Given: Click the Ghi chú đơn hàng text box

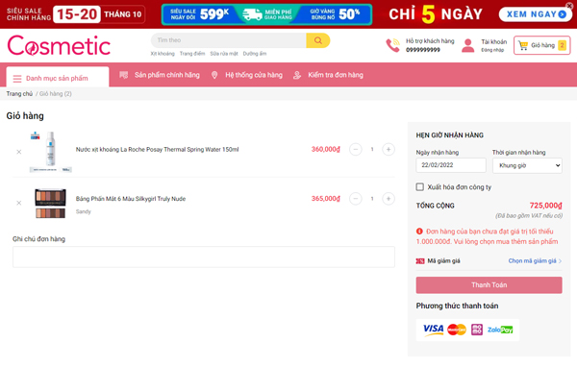Looking at the screenshot, I should click(x=204, y=257).
